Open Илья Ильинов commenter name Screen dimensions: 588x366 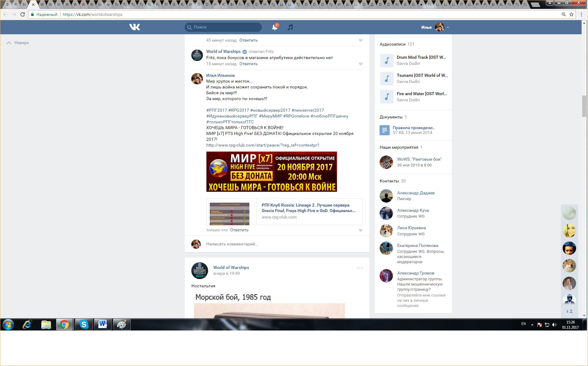coord(220,75)
